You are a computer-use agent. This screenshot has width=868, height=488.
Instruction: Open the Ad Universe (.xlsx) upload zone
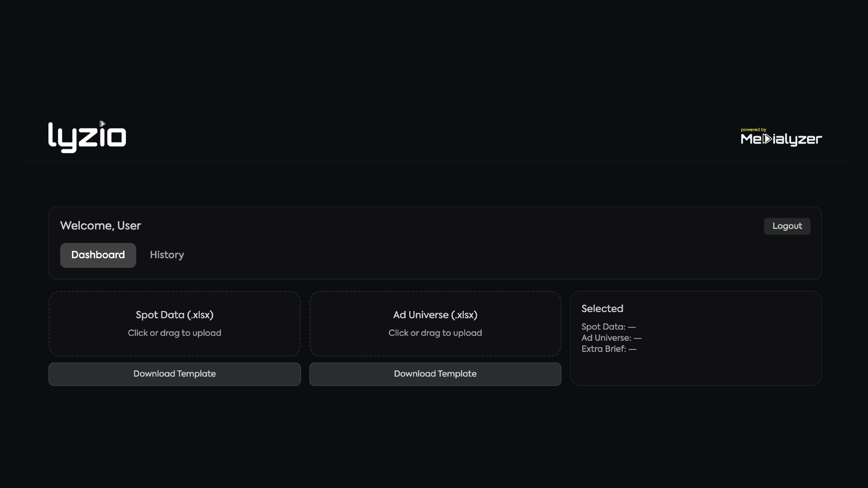click(x=435, y=323)
